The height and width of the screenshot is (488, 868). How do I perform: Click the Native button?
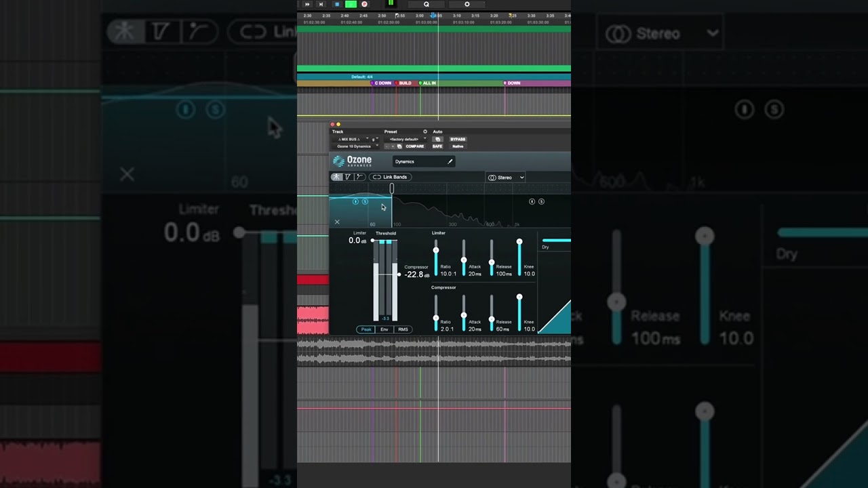tap(458, 146)
